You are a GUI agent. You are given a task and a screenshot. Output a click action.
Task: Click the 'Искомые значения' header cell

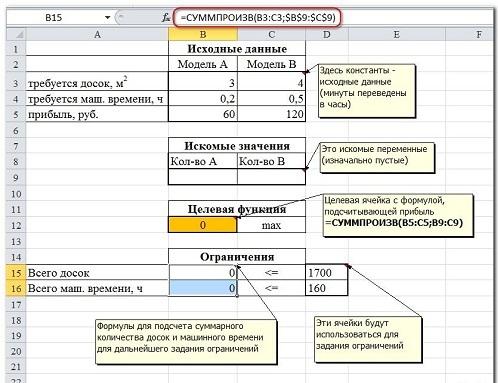[x=237, y=146]
